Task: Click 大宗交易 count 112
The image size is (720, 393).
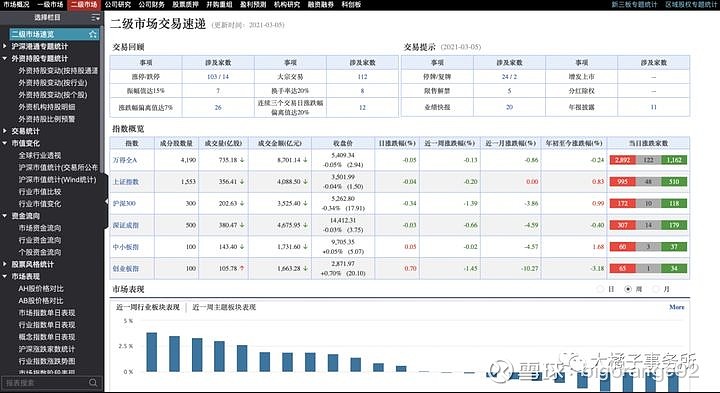Action: tap(362, 77)
